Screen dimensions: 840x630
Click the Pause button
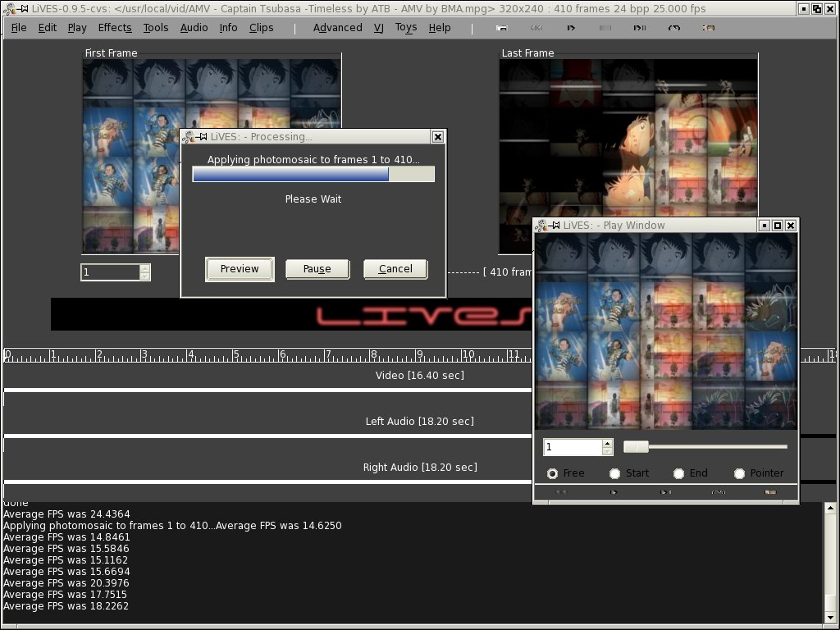tap(317, 269)
